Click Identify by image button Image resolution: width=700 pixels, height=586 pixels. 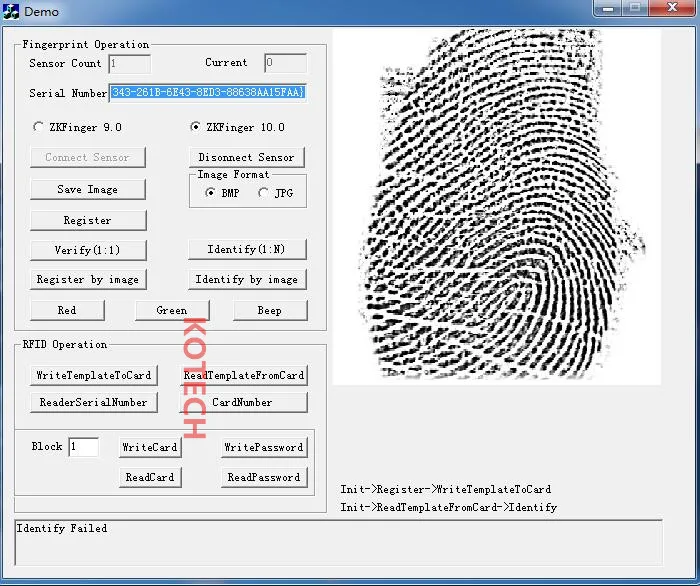(247, 279)
